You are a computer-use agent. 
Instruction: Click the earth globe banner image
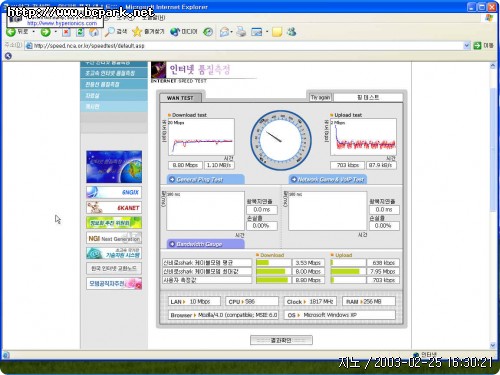point(114,167)
